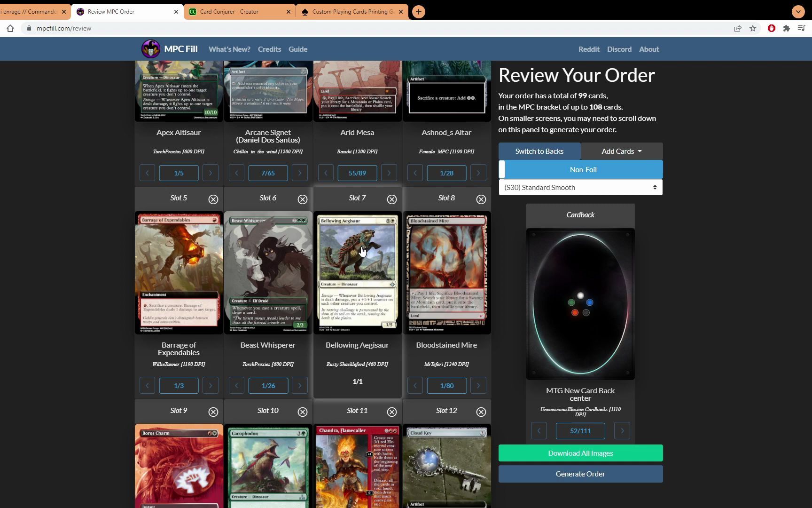812x508 pixels.
Task: Open the browser share page icon
Action: pyautogui.click(x=738, y=28)
